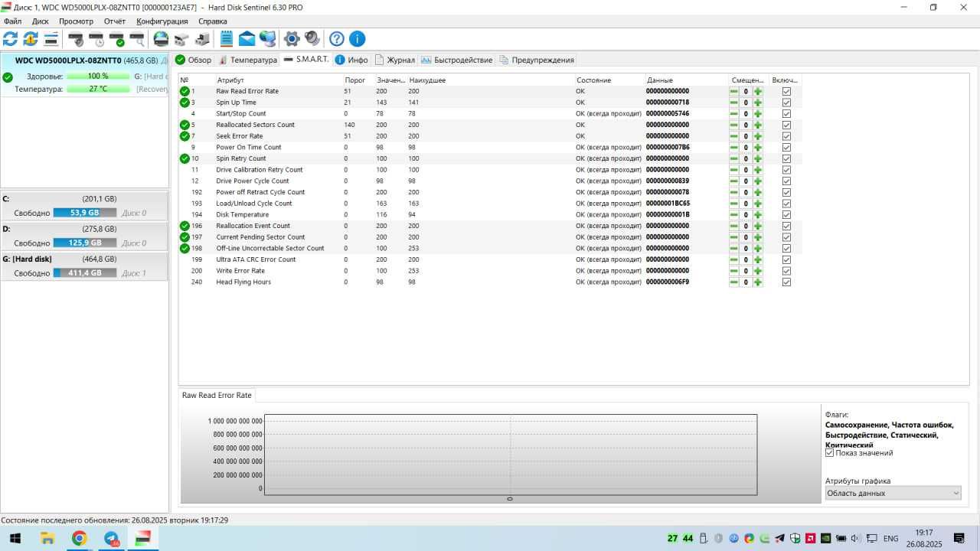Image resolution: width=980 pixels, height=551 pixels.
Task: Click the G: Hard disk free space bar
Action: tap(84, 273)
